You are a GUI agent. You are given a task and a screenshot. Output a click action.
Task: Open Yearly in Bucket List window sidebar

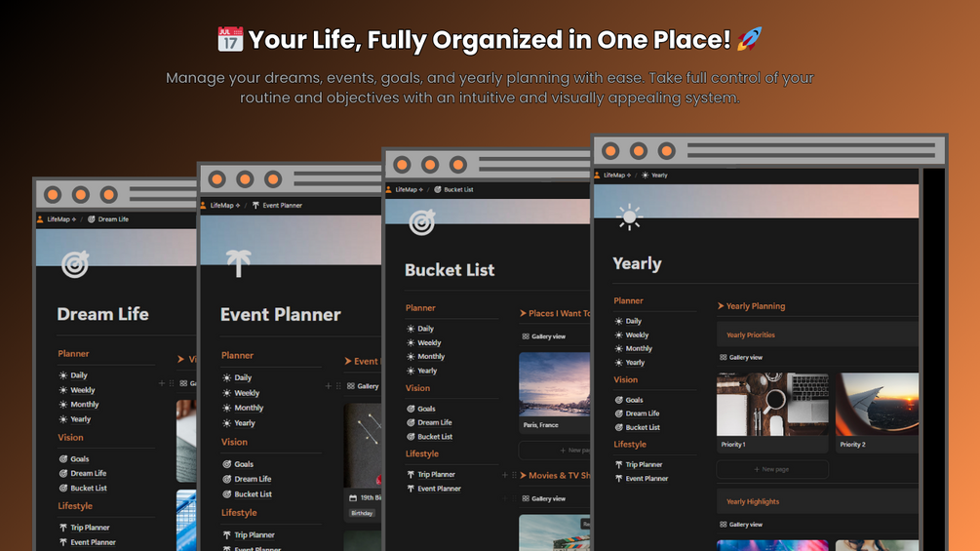pyautogui.click(x=427, y=372)
